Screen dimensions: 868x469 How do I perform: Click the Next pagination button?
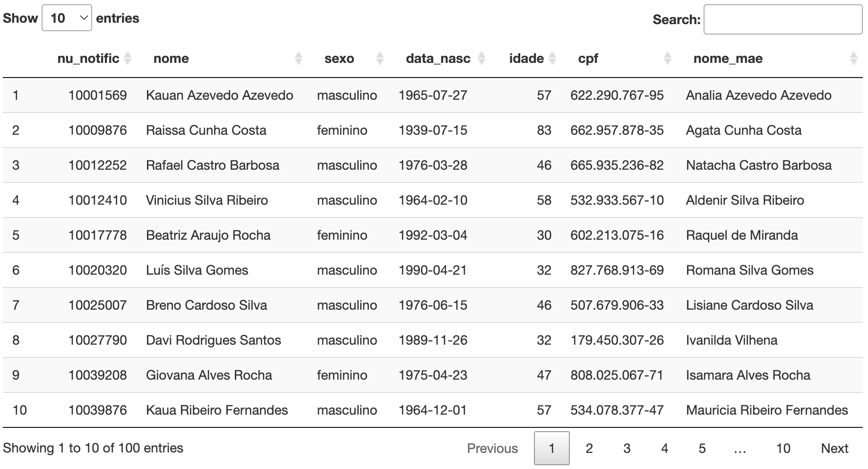[834, 448]
